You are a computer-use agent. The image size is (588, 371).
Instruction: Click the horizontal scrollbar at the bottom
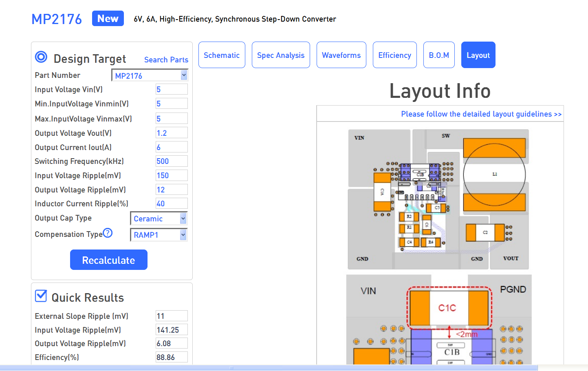269,368
